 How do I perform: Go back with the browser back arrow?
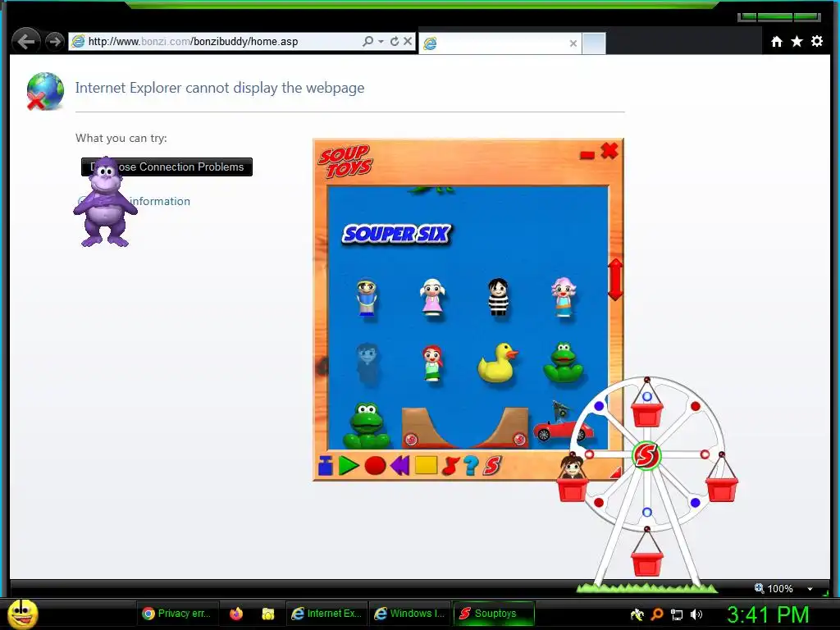pyautogui.click(x=25, y=41)
